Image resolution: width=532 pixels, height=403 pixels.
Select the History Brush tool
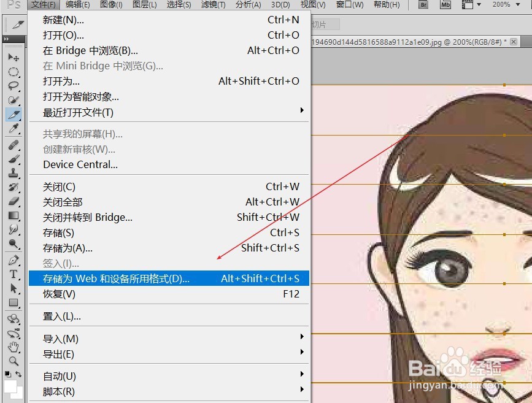pos(13,187)
